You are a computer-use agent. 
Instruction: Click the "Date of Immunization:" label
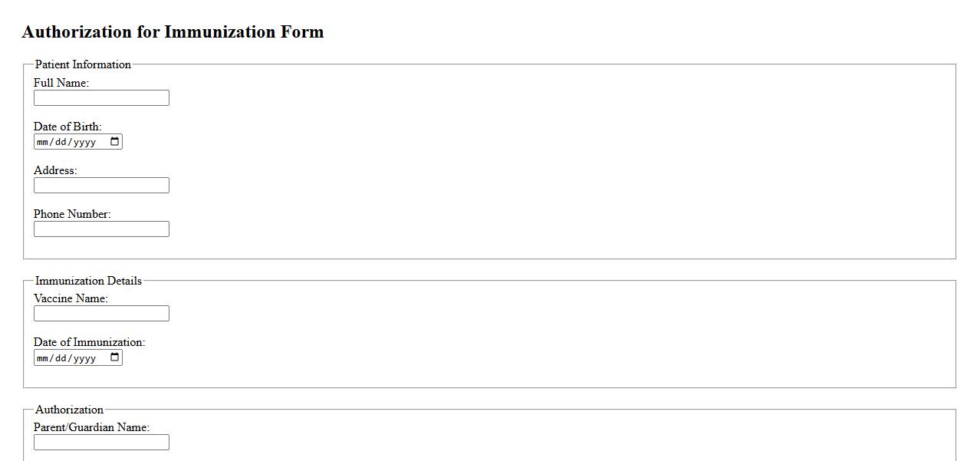click(89, 342)
